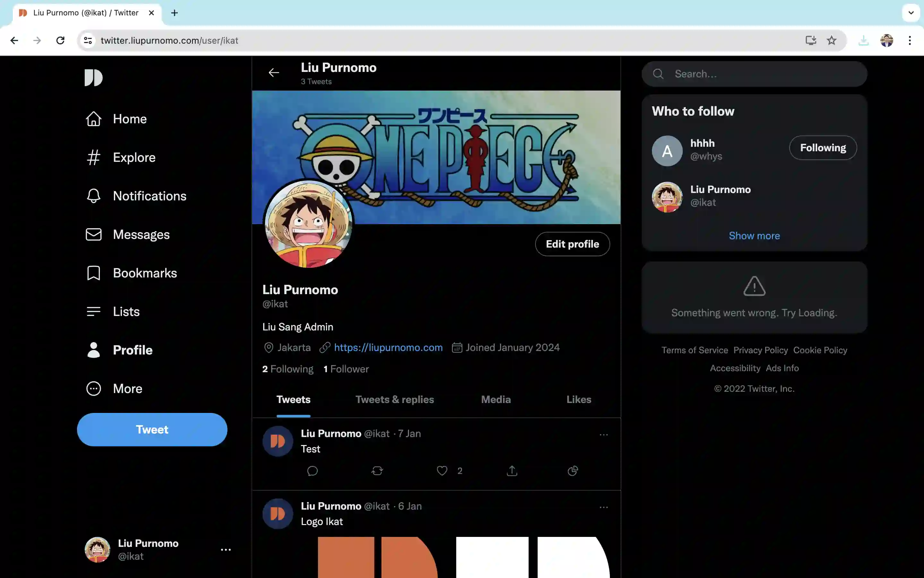The height and width of the screenshot is (578, 924).
Task: Open browser downloads icon
Action: coord(863,40)
